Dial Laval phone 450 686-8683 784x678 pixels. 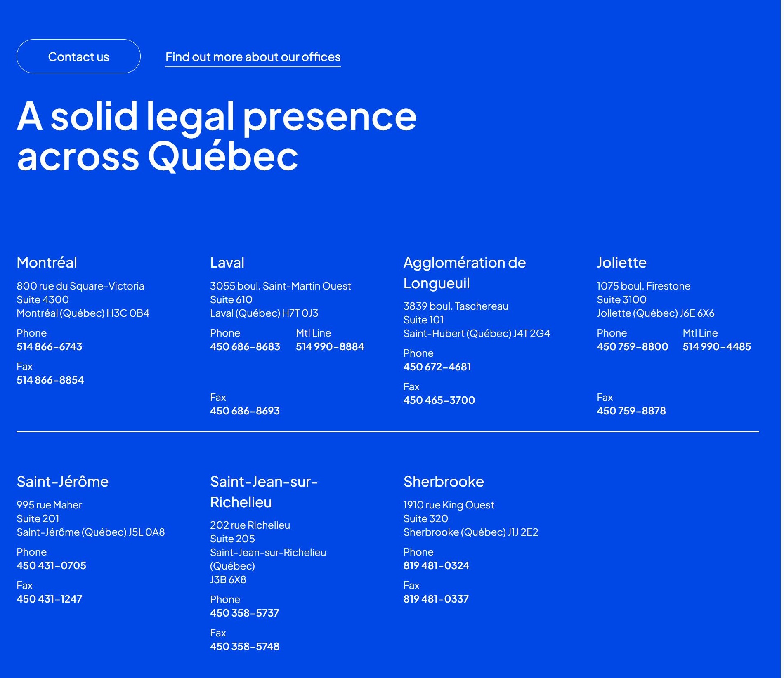245,346
